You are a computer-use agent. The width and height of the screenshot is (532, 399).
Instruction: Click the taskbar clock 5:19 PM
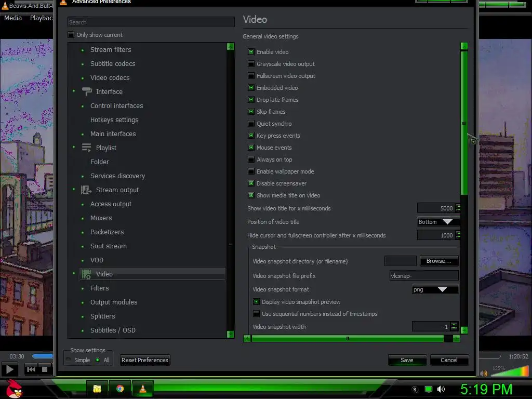tap(486, 389)
